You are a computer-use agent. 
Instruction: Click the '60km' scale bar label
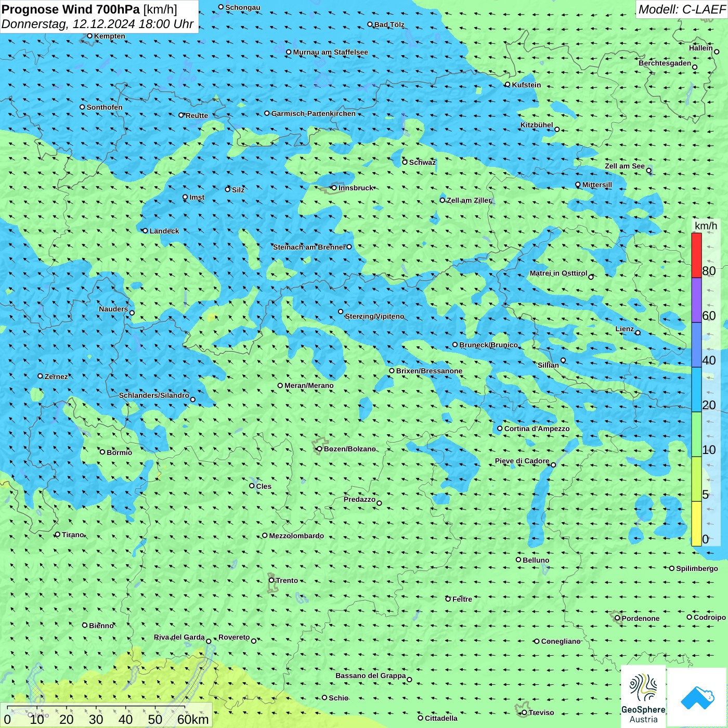click(193, 719)
